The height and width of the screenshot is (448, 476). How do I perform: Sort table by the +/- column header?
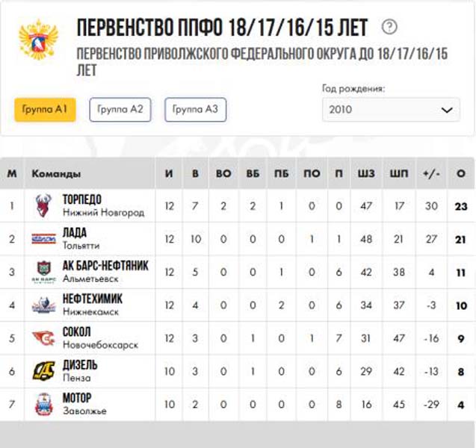coord(431,174)
